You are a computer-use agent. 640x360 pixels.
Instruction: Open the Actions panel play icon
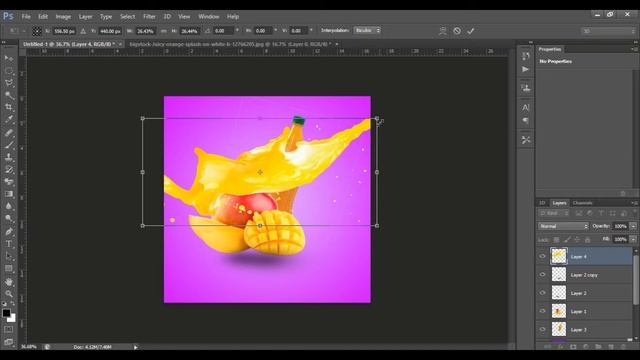coord(526,69)
